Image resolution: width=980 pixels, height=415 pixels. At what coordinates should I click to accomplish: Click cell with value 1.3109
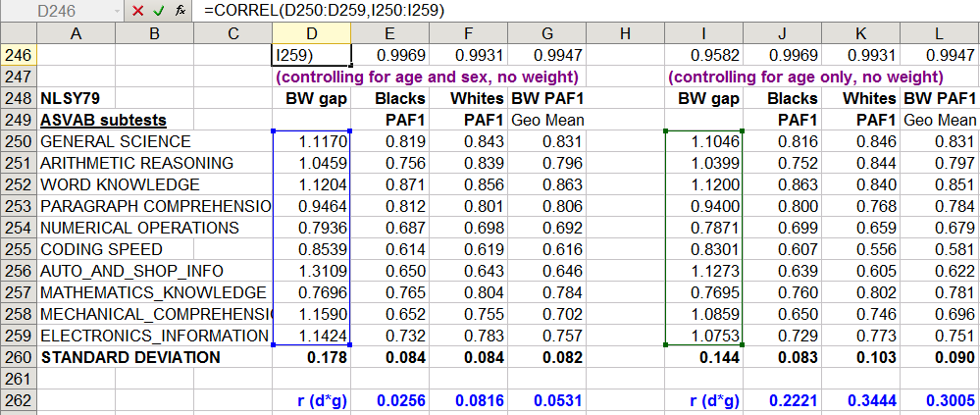(312, 271)
